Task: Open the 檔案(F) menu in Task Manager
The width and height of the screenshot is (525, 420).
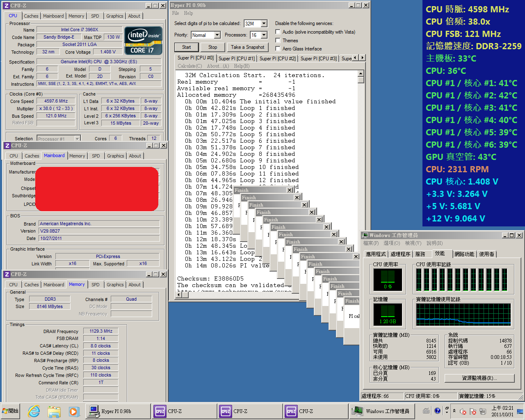Action: pyautogui.click(x=371, y=243)
